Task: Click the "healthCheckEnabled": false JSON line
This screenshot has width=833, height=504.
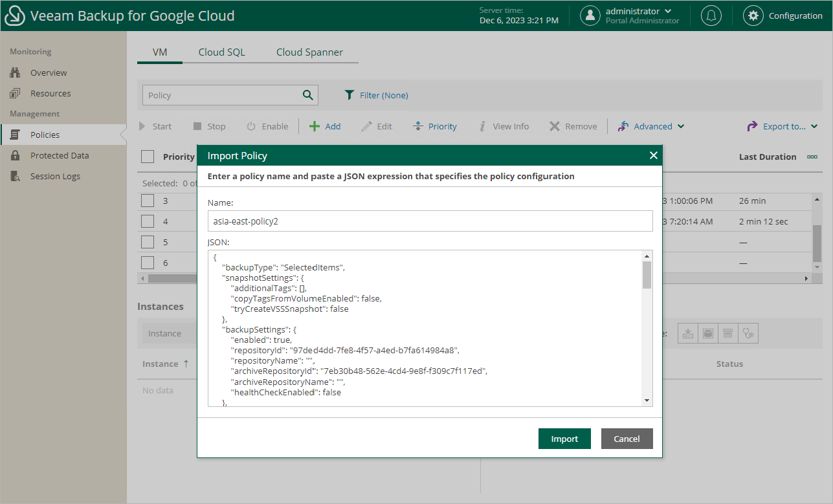Action: click(286, 392)
